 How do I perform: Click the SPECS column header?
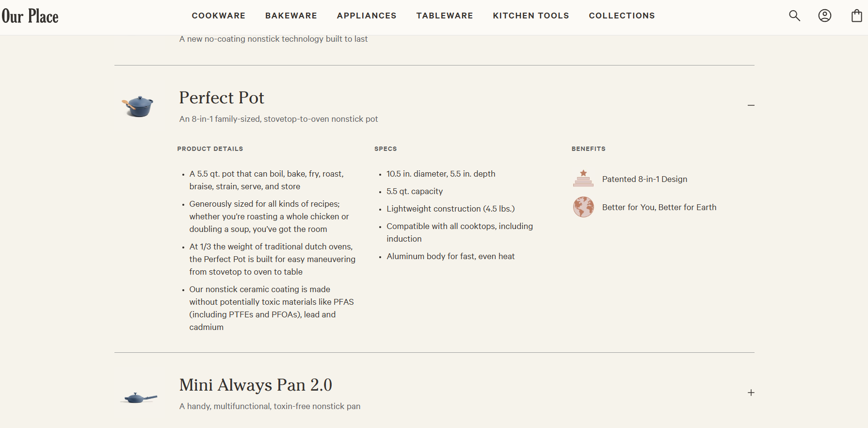point(386,149)
